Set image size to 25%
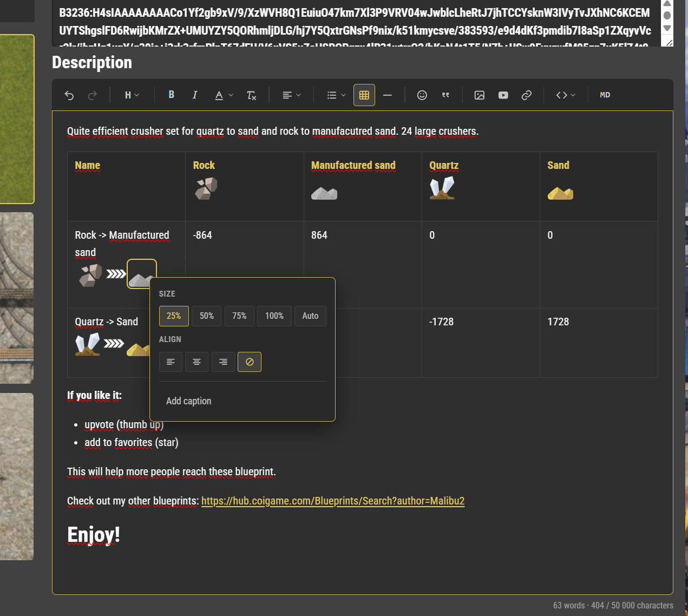 pyautogui.click(x=174, y=316)
